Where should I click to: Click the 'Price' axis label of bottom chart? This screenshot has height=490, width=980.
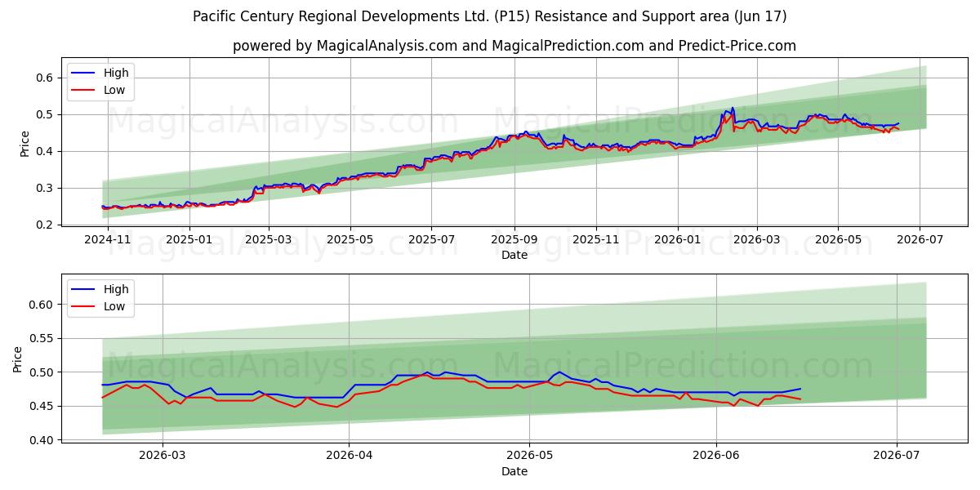(x=18, y=360)
